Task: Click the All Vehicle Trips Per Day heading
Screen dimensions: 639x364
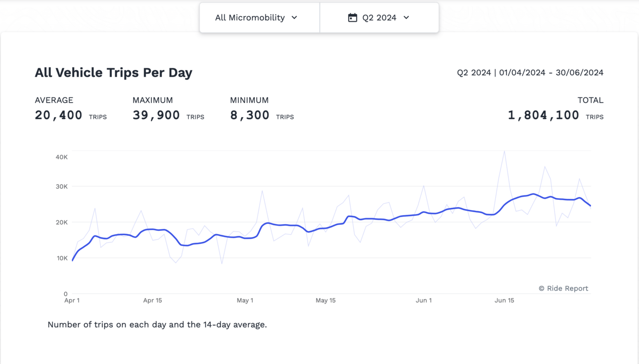Action: pyautogui.click(x=113, y=73)
